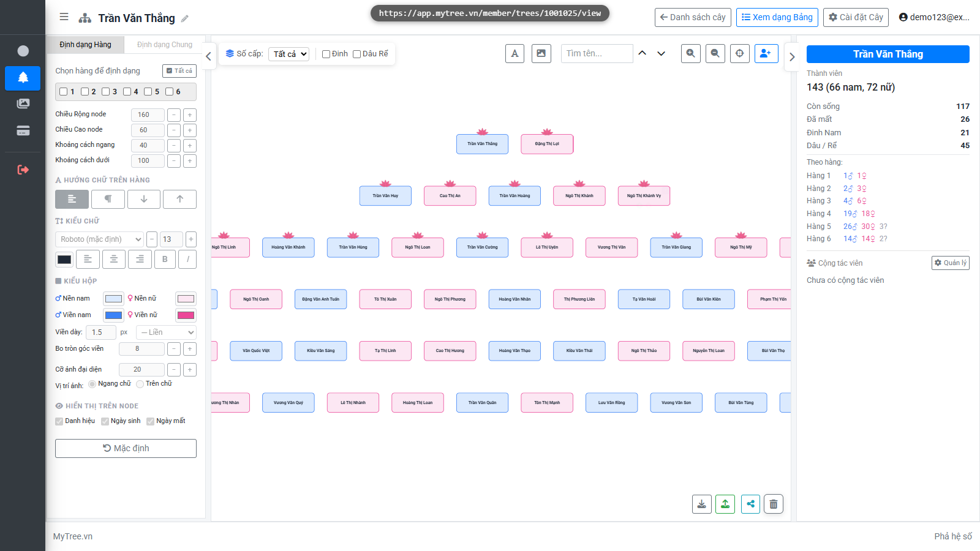Pick Viền nữ border color swatch

pos(186,315)
